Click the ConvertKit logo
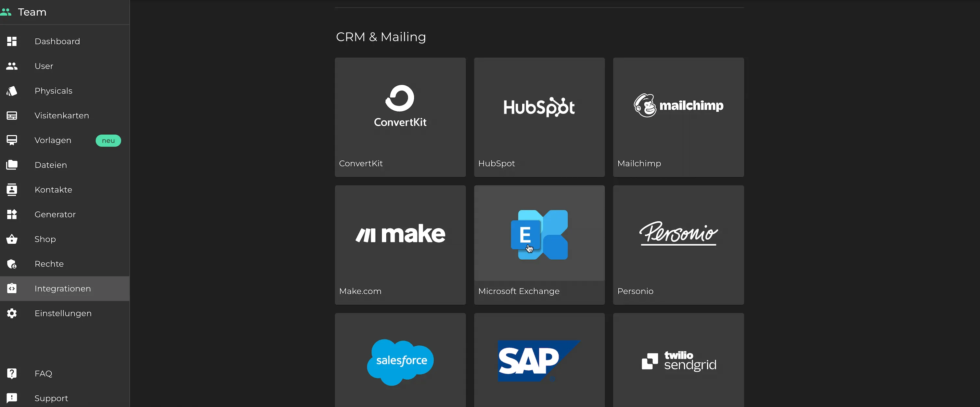980x407 pixels. 400,106
